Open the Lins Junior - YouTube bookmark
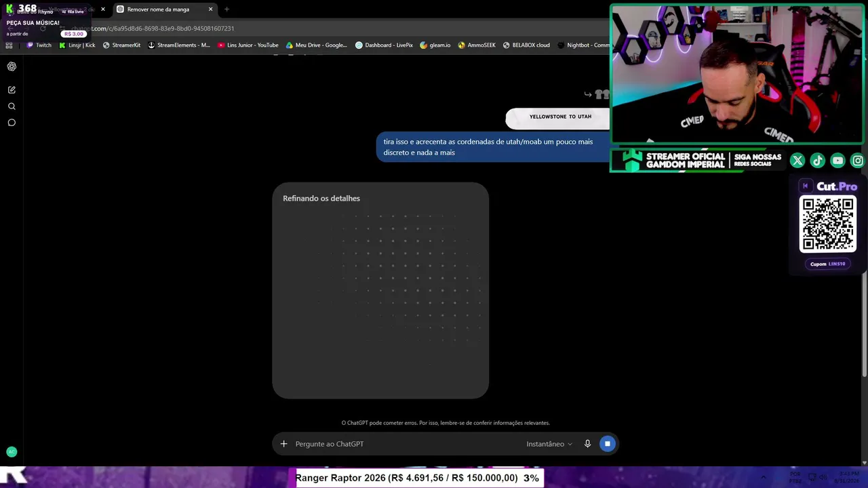 248,45
